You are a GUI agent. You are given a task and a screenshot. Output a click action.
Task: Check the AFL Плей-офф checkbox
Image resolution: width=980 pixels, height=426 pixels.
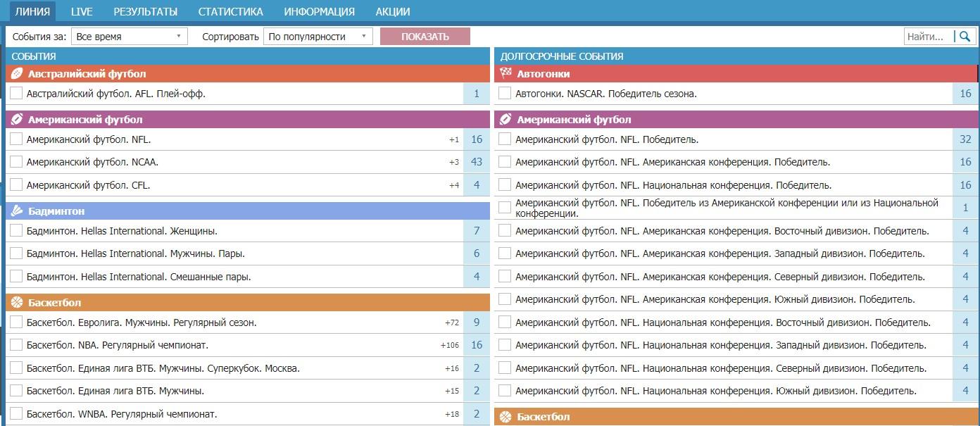pos(16,93)
